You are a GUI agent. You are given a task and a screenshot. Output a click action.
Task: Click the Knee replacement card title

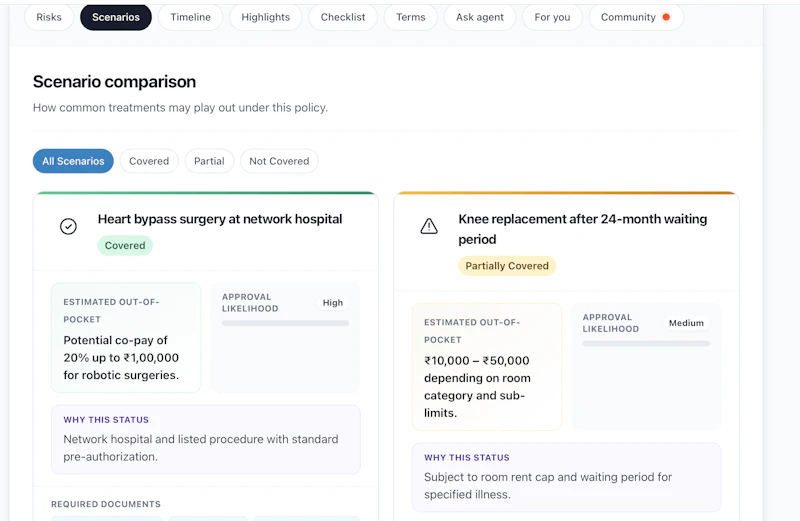point(583,229)
